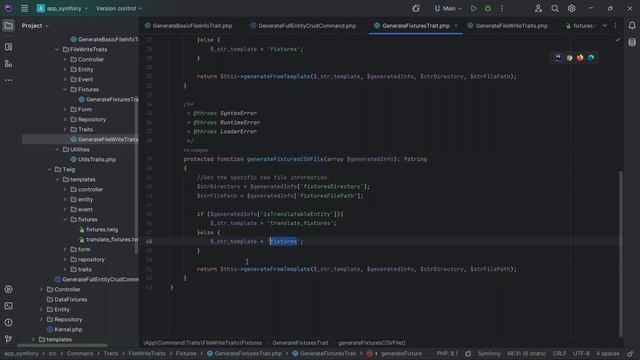This screenshot has height=360, width=640.
Task: Open Main run configuration dropdown
Action: click(x=448, y=8)
